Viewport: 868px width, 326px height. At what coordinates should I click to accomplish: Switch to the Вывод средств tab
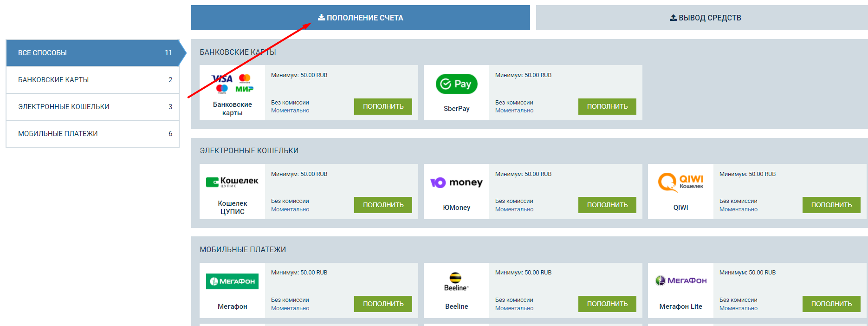(x=702, y=18)
